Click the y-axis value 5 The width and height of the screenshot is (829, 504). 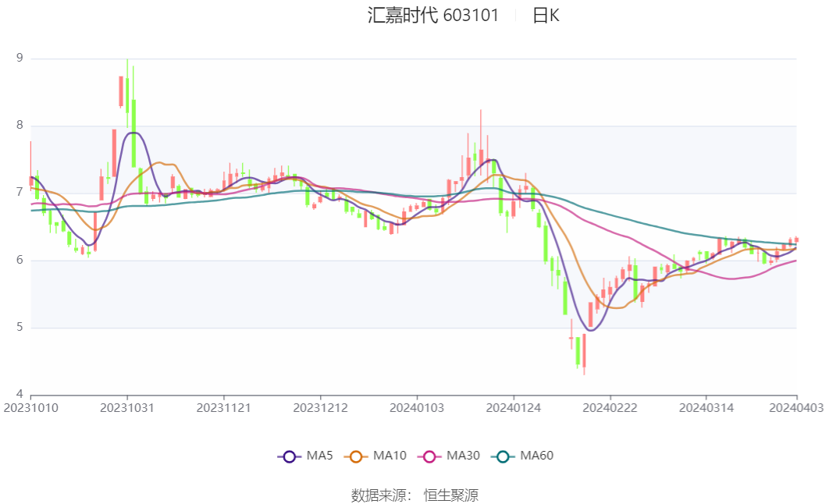pyautogui.click(x=20, y=327)
